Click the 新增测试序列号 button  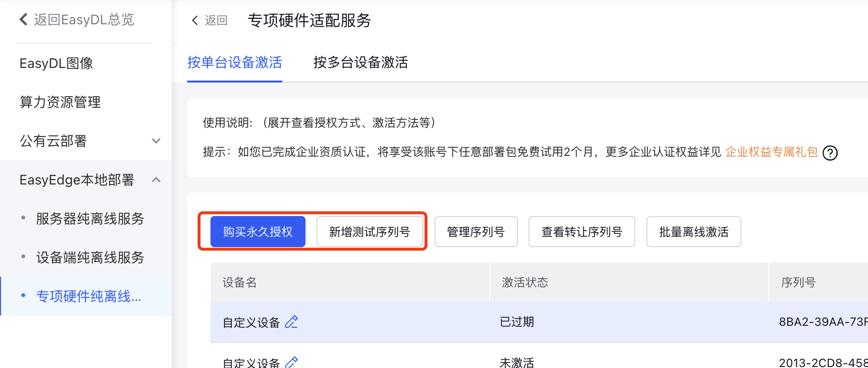(370, 232)
